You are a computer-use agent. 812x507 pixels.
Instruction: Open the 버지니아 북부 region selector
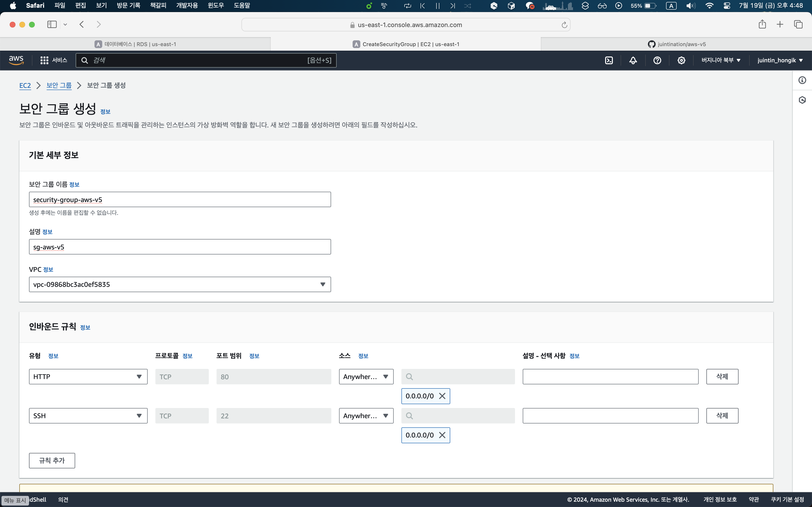[x=721, y=60]
